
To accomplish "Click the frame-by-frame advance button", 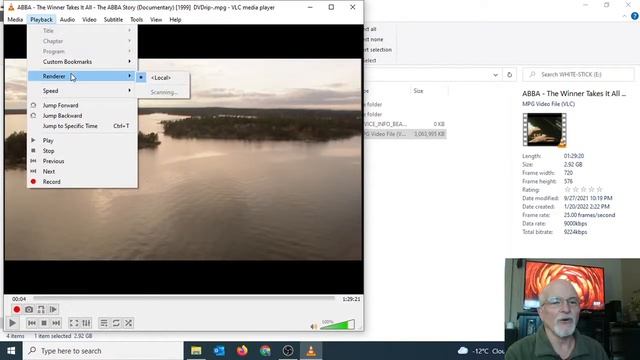I will click(x=53, y=309).
